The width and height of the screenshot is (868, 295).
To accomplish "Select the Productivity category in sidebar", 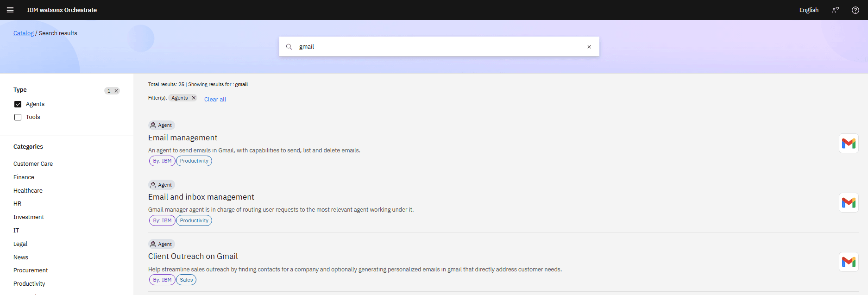I will tap(29, 284).
